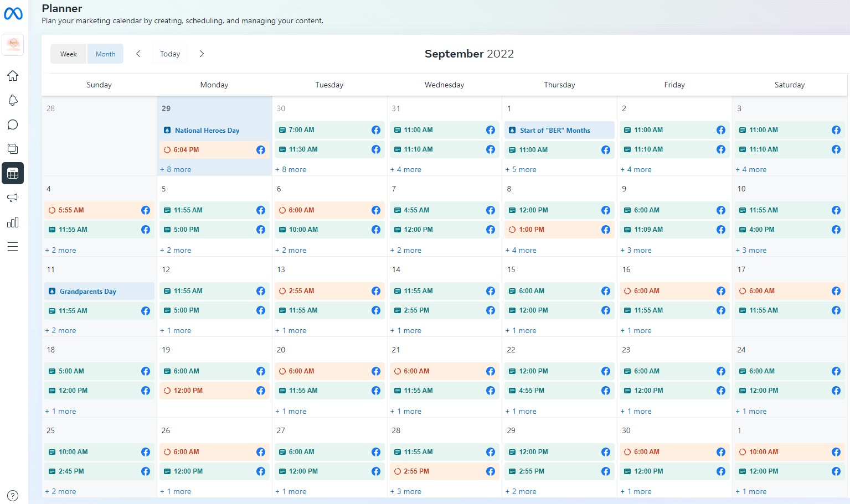The height and width of the screenshot is (504, 850).
Task: Open the insights bar chart icon
Action: click(x=13, y=222)
